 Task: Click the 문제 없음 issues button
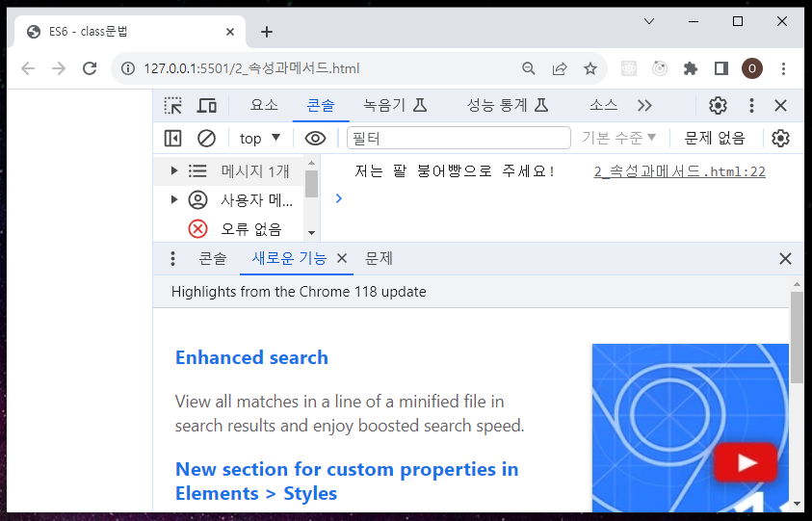click(715, 138)
